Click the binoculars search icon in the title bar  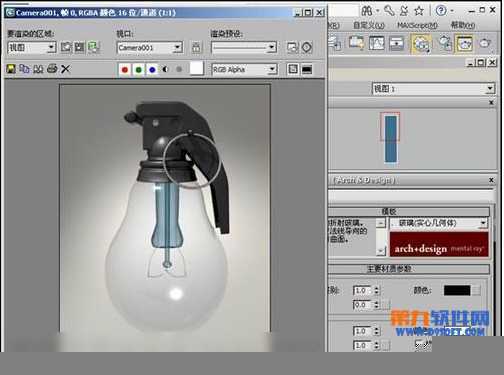pyautogui.click(x=367, y=11)
